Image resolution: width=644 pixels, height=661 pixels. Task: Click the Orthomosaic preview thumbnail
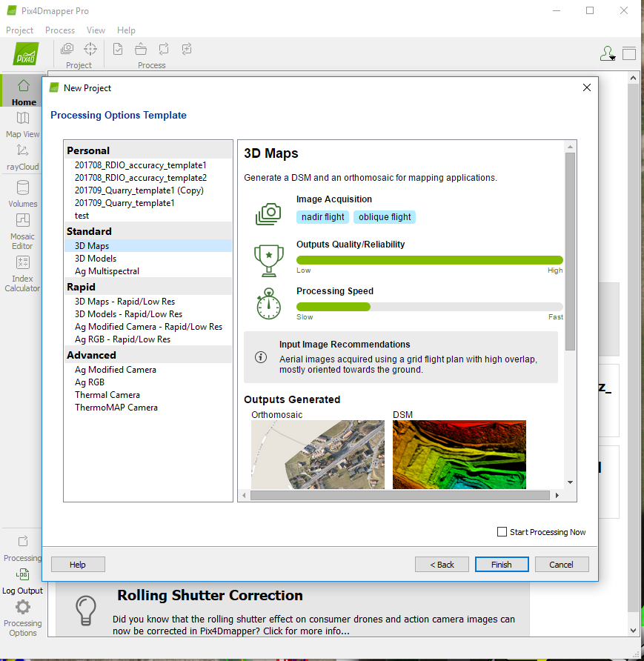(x=318, y=452)
